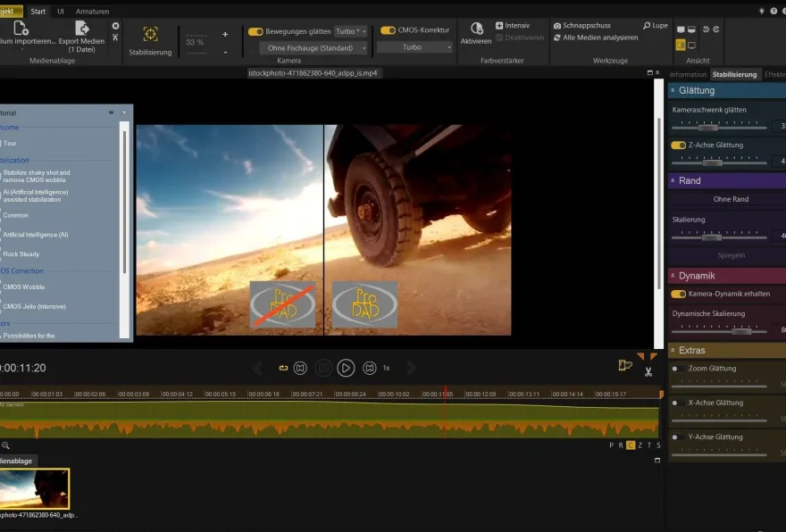Open the Medienablage bottom tab
The height and width of the screenshot is (532, 786).
17,461
